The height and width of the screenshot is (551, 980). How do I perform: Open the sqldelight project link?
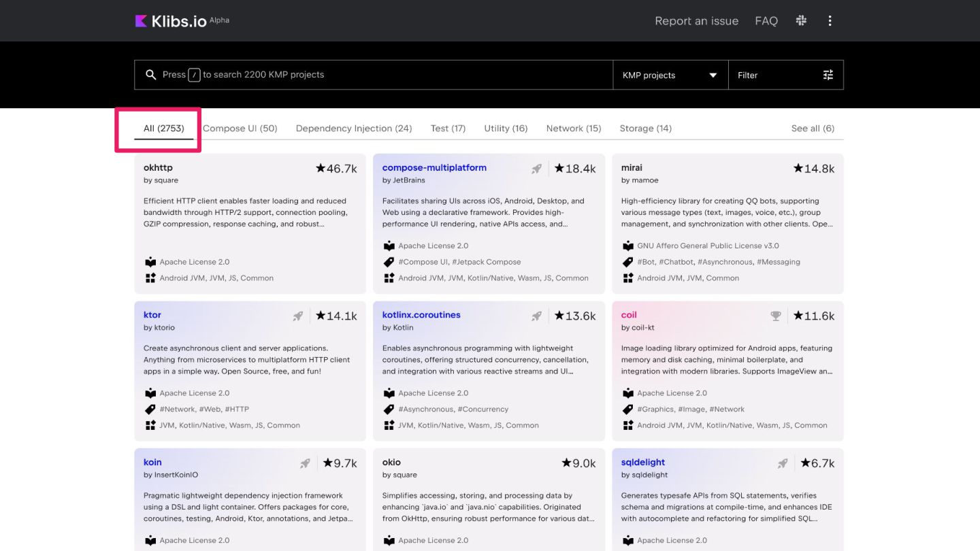coord(643,463)
